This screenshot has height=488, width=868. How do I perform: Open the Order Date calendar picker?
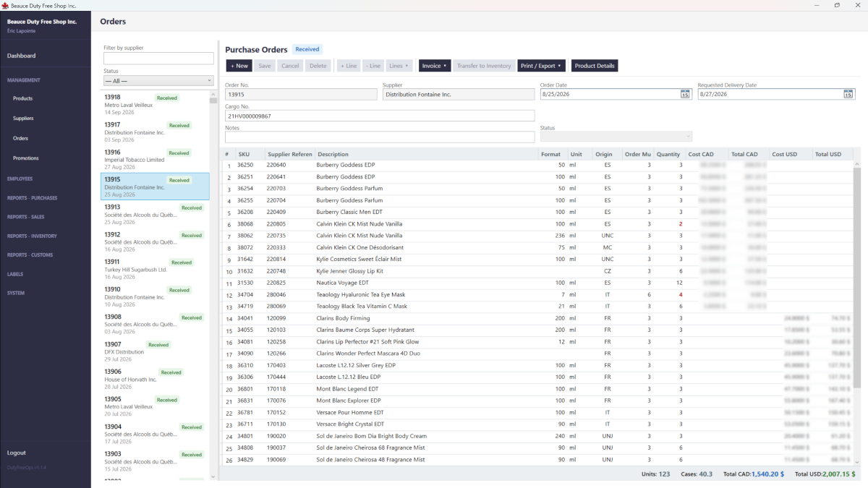click(685, 94)
